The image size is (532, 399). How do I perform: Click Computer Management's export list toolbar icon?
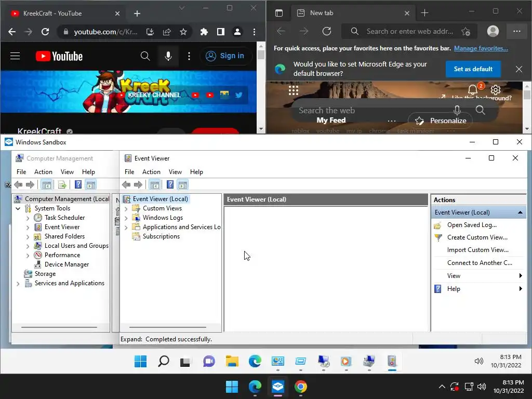click(62, 184)
